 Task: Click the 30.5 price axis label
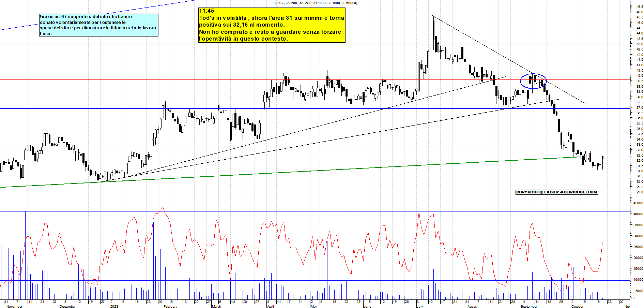click(x=640, y=176)
